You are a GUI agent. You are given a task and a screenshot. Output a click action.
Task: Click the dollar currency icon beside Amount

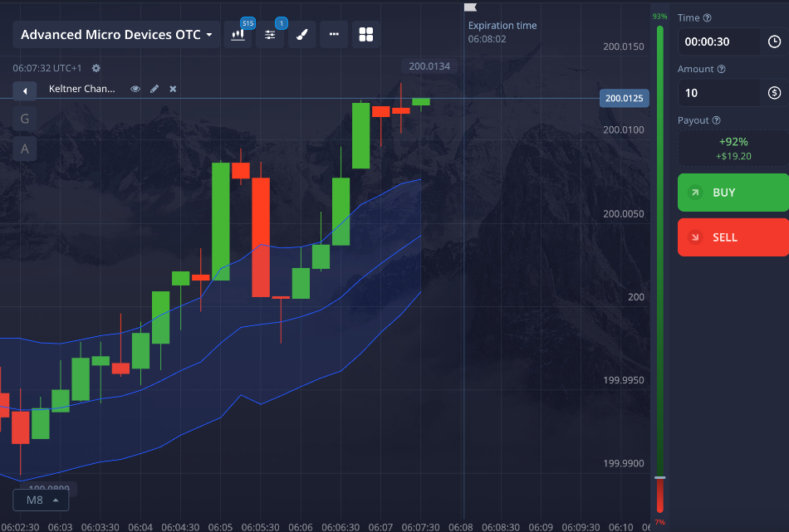click(774, 93)
